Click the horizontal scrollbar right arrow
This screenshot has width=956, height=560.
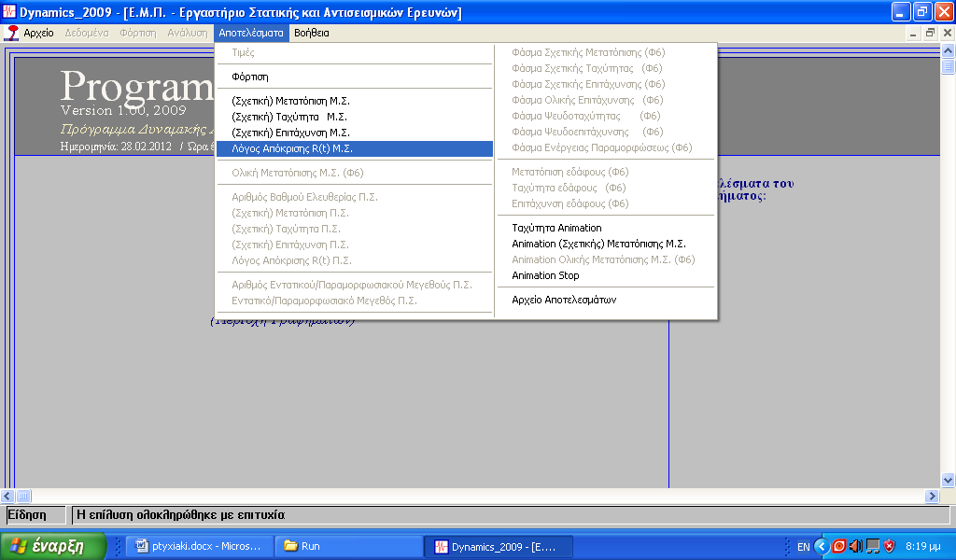(933, 496)
